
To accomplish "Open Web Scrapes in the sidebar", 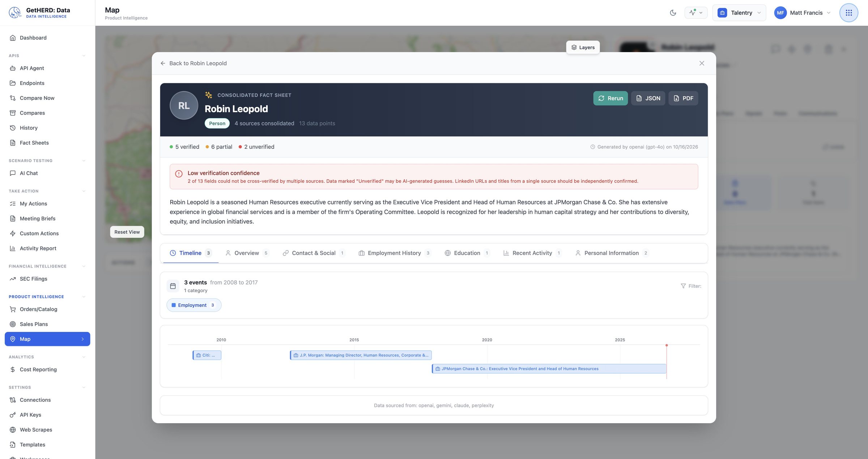I will [47, 430].
